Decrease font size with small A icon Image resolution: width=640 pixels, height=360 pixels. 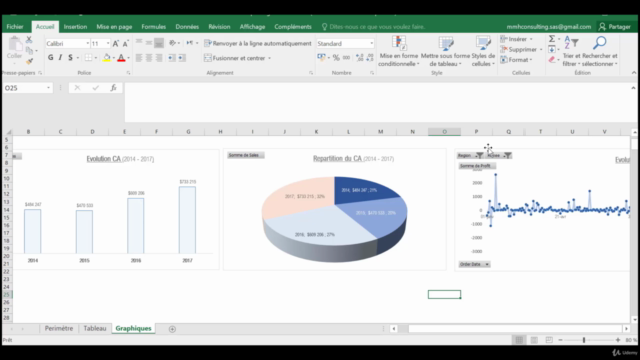click(x=126, y=44)
